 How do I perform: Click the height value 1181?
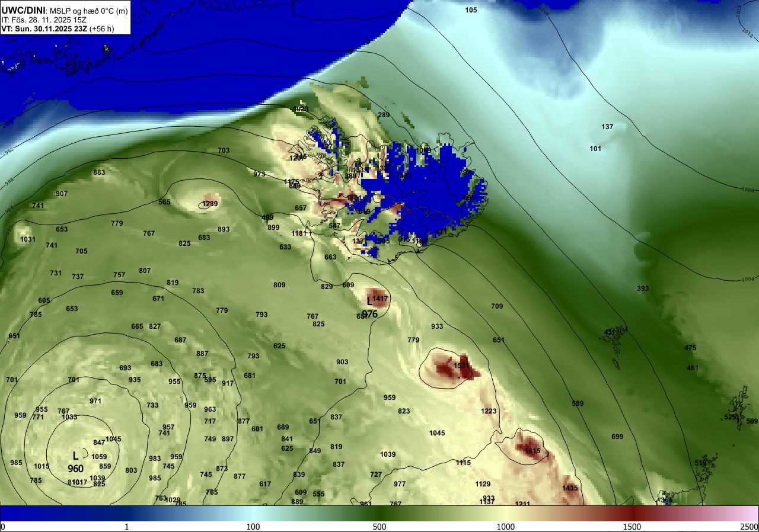pyautogui.click(x=299, y=233)
